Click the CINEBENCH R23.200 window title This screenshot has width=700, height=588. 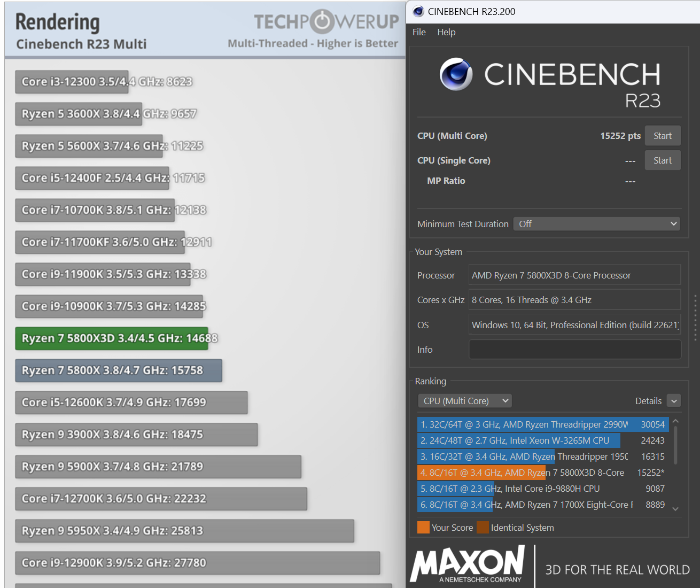[472, 11]
